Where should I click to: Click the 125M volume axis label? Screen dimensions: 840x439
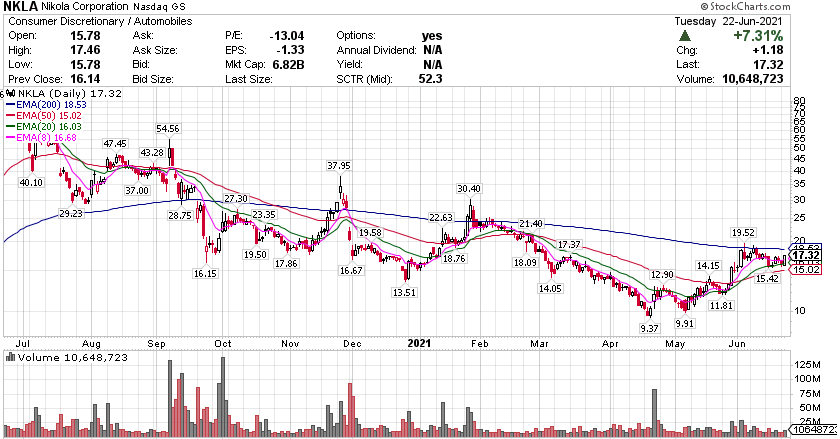click(806, 365)
